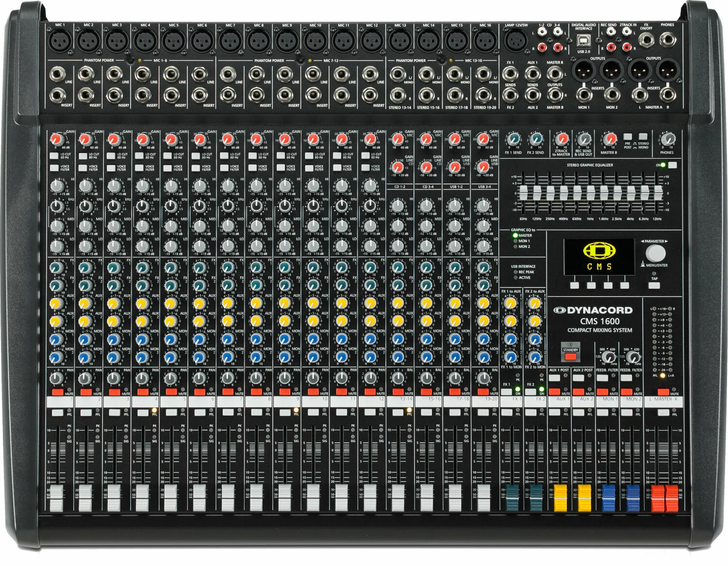The width and height of the screenshot is (728, 566).
Task: Select the channel 6 LINE input jack
Action: pyautogui.click(x=199, y=74)
